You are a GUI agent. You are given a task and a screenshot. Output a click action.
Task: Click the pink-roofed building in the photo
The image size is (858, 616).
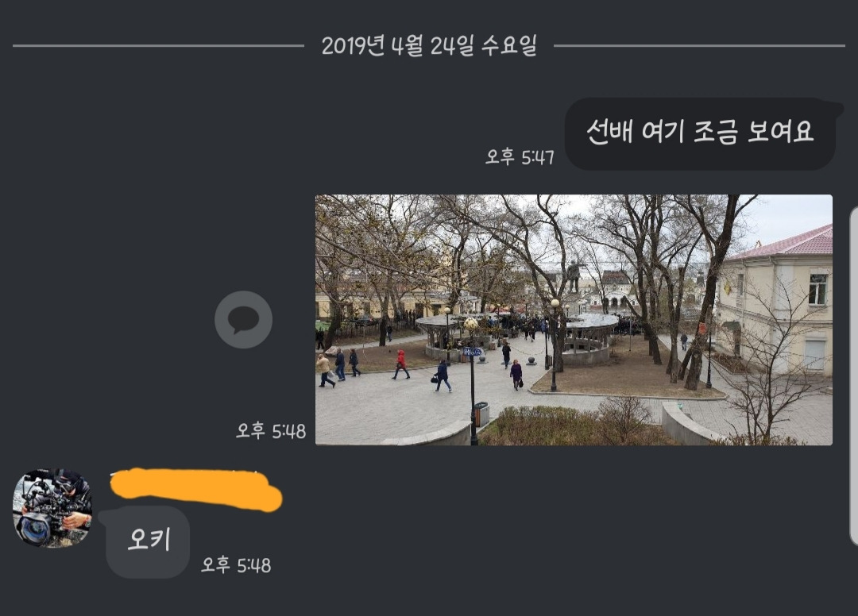coord(776,301)
